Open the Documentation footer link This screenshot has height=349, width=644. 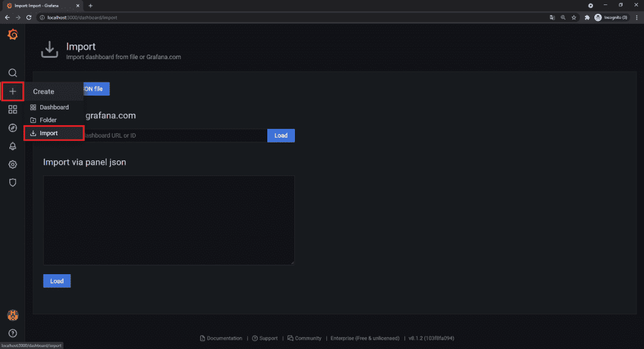tap(221, 338)
